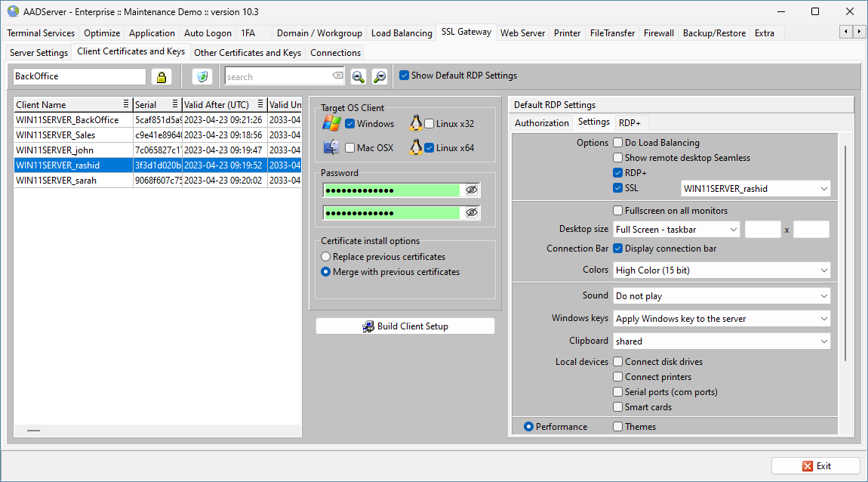868x482 pixels.
Task: Click the recycle bin delete icon
Action: click(x=202, y=76)
